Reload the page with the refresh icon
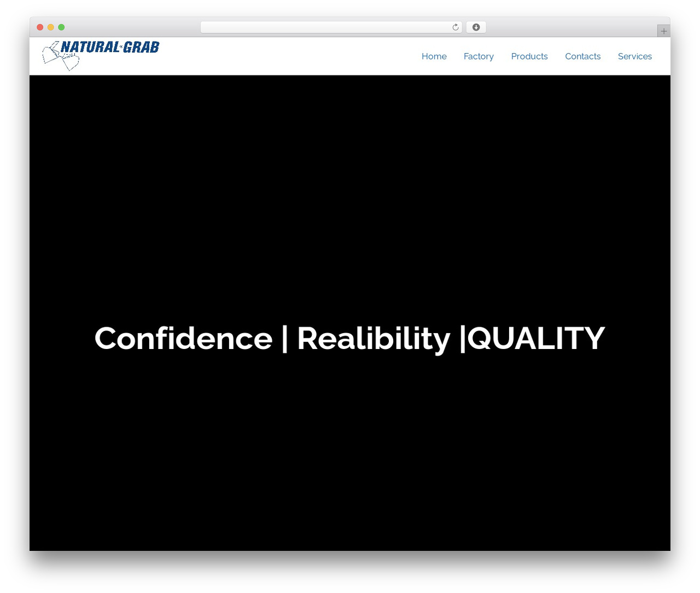Screen dimensions: 700x593 tap(456, 27)
